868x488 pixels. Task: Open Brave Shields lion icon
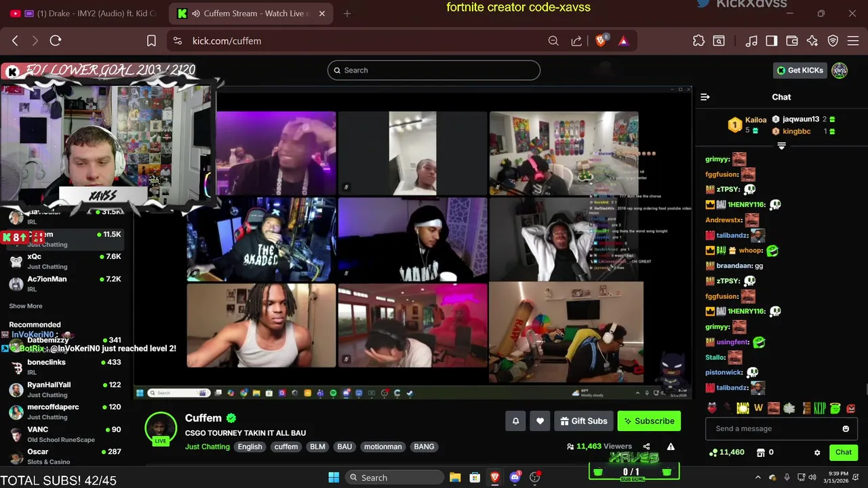pyautogui.click(x=601, y=41)
